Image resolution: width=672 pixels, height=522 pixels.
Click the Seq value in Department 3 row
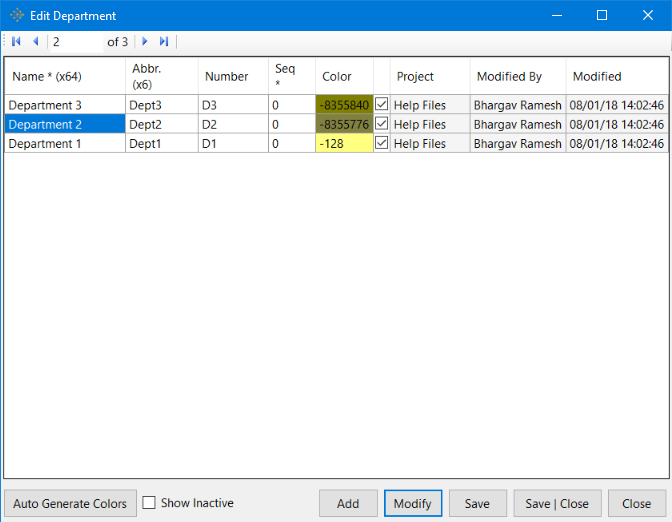(x=292, y=105)
